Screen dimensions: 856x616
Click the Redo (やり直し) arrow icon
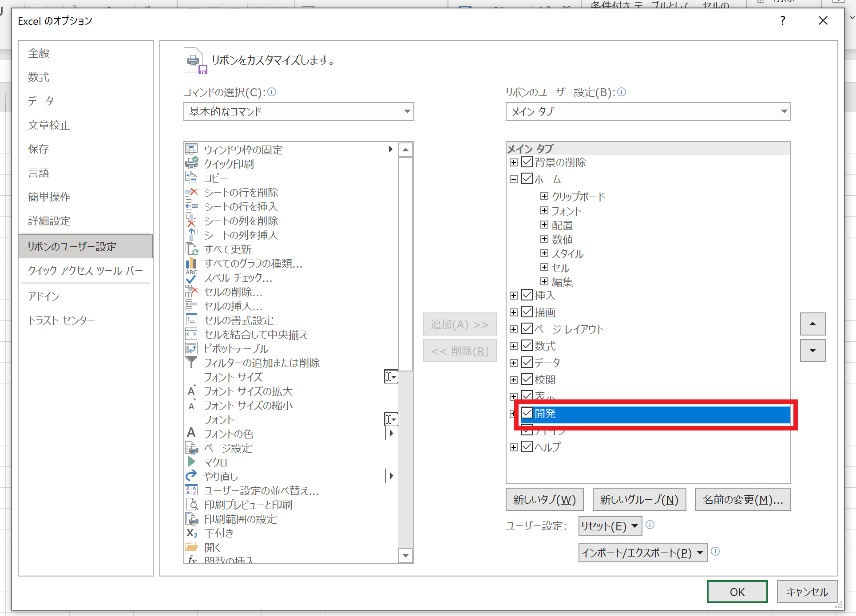pos(191,476)
